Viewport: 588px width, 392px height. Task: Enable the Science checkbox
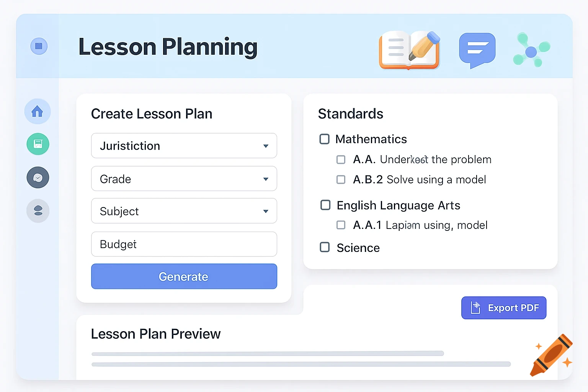(324, 247)
